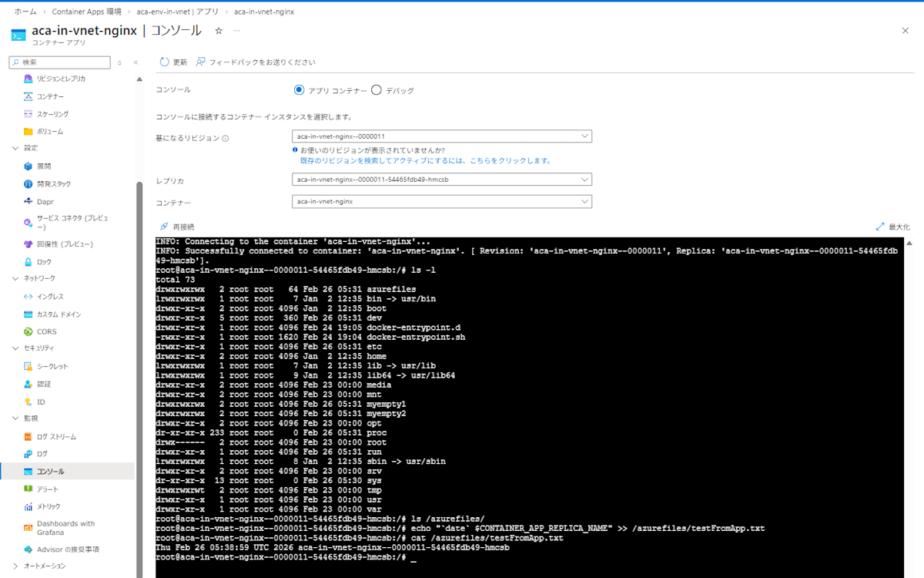The height and width of the screenshot is (578, 924).
Task: Open the revision dropdown aca-in-vnet-nginx--0000011
Action: pyautogui.click(x=442, y=136)
